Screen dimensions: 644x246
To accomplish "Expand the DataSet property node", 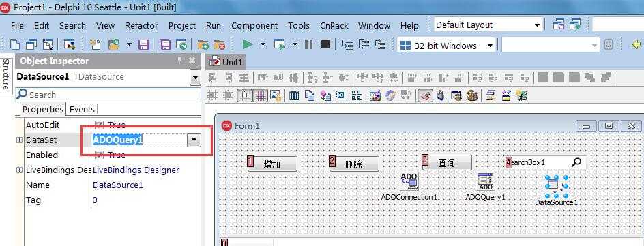I will click(19, 140).
